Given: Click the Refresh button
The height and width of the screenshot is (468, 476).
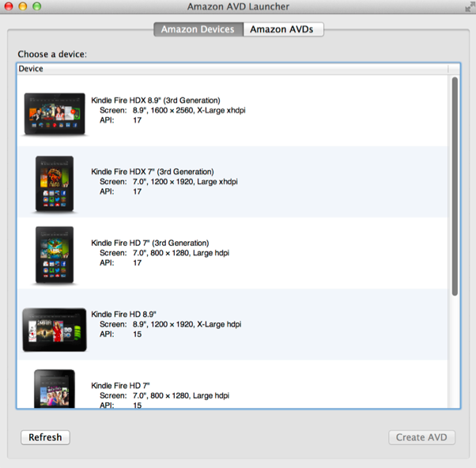Looking at the screenshot, I should (45, 437).
